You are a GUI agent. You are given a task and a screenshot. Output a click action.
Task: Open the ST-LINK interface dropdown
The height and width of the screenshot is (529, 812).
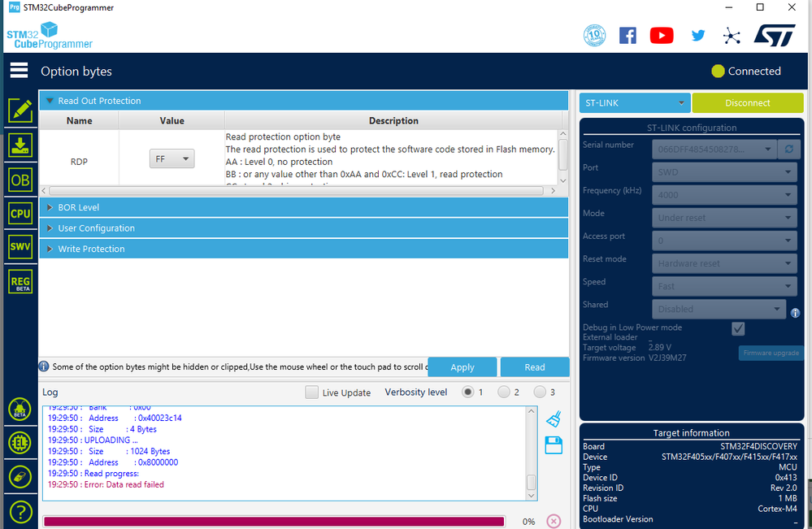(635, 103)
